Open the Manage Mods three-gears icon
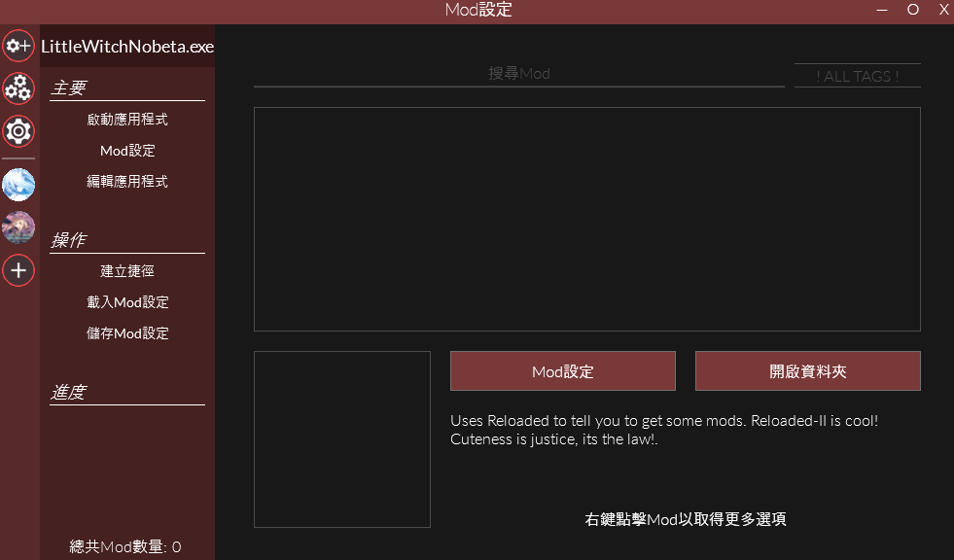 pyautogui.click(x=18, y=88)
